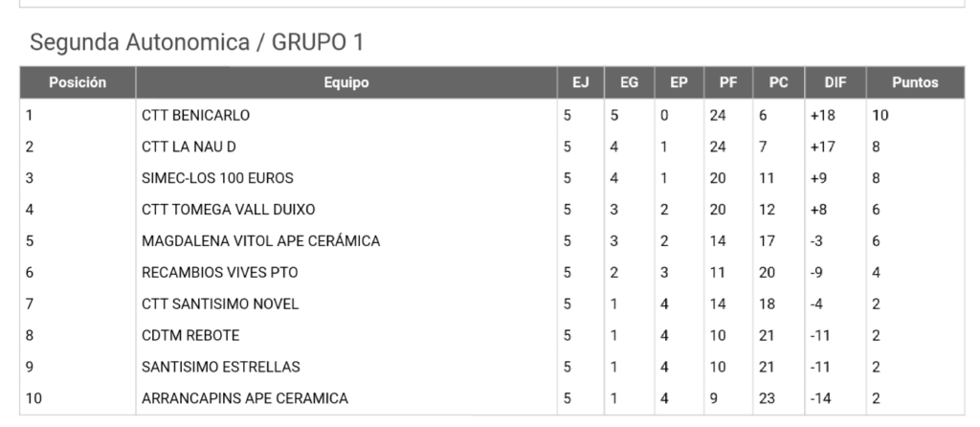The width and height of the screenshot is (980, 427).
Task: Select team CTT BENICARLO
Action: tap(195, 116)
